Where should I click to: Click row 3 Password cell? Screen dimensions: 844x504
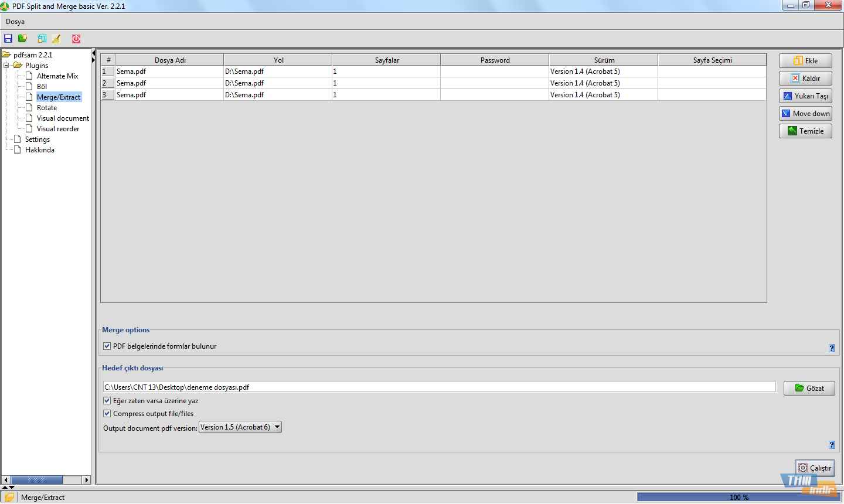(495, 95)
